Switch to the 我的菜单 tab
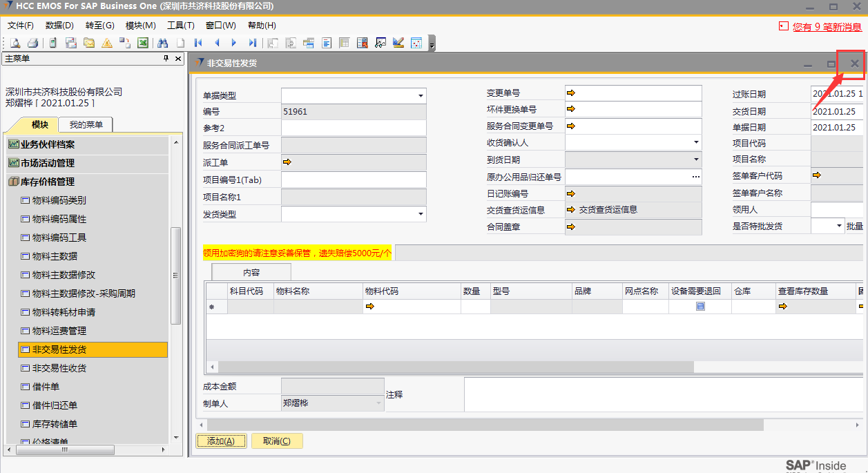 (86, 125)
